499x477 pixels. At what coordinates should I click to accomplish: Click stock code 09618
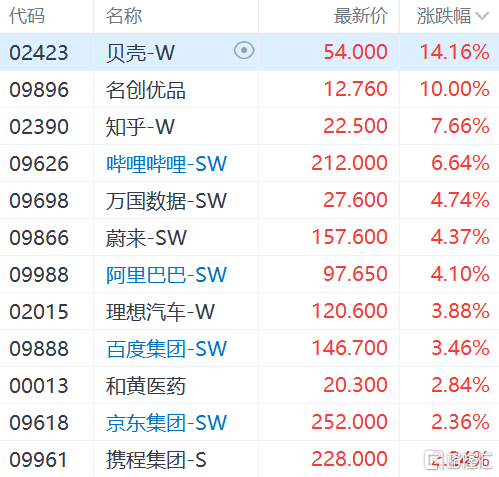[39, 423]
